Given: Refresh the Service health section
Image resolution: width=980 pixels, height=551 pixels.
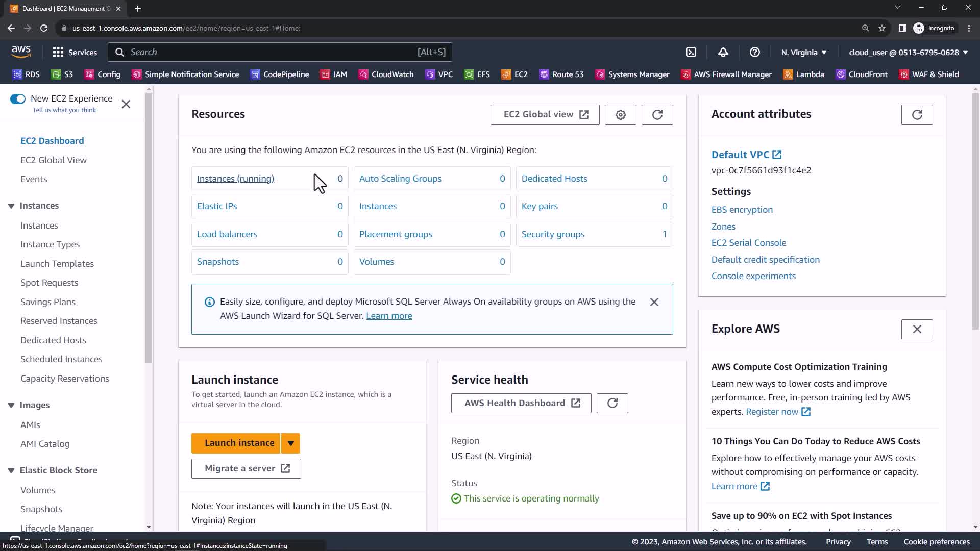Looking at the screenshot, I should 612,403.
